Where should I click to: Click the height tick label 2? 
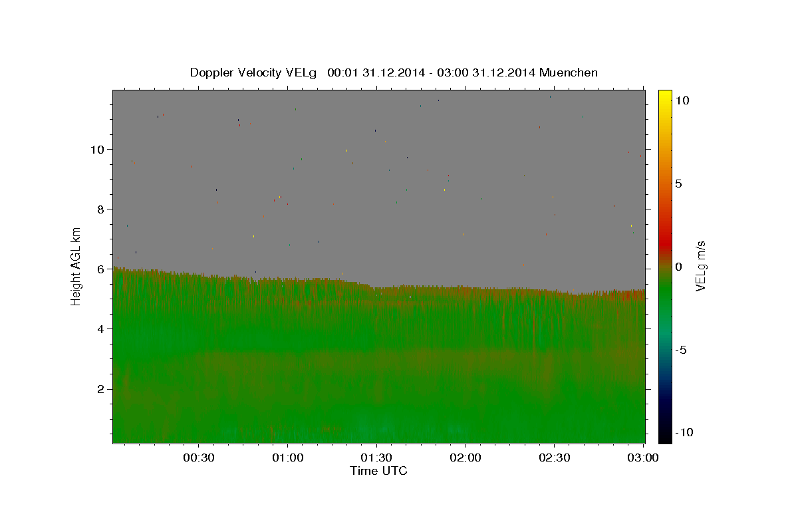100,388
